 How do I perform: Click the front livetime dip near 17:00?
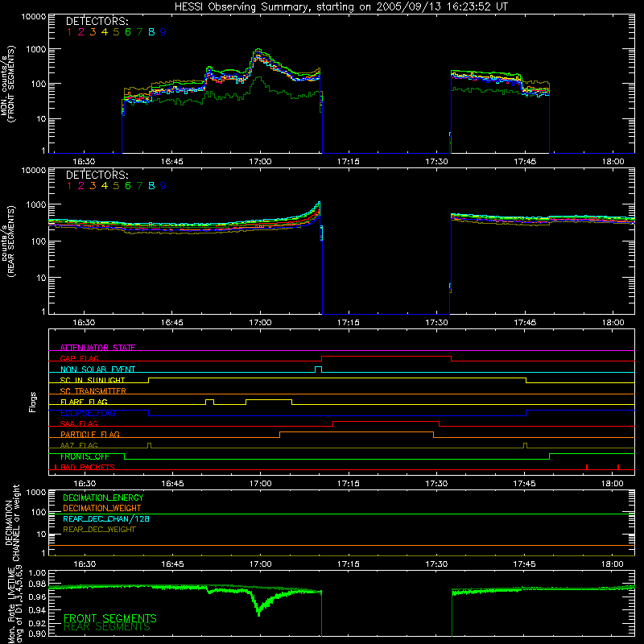tap(258, 611)
